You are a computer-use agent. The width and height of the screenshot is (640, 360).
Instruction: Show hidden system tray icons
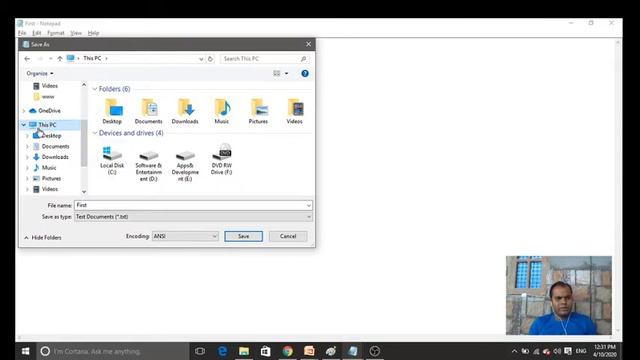click(x=514, y=351)
